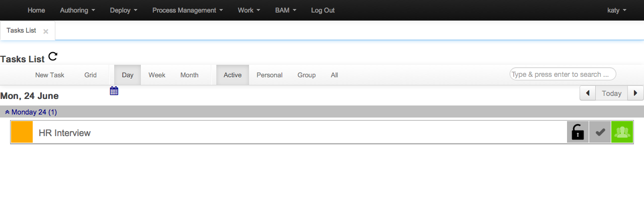The image size is (644, 219).
Task: Go to previous day with left arrow
Action: 588,93
